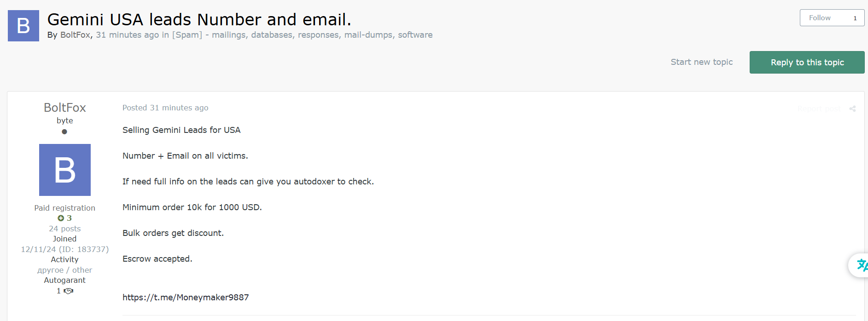Click Reply to this topic

[x=807, y=63]
